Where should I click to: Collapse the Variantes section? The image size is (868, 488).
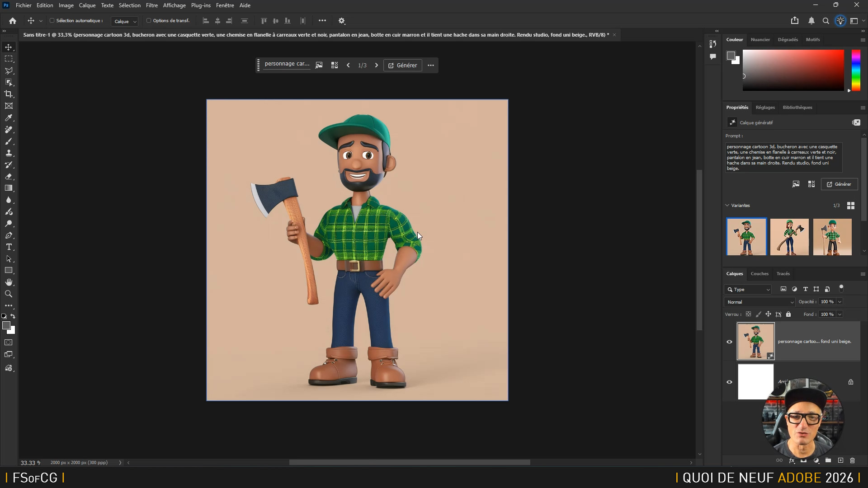727,205
